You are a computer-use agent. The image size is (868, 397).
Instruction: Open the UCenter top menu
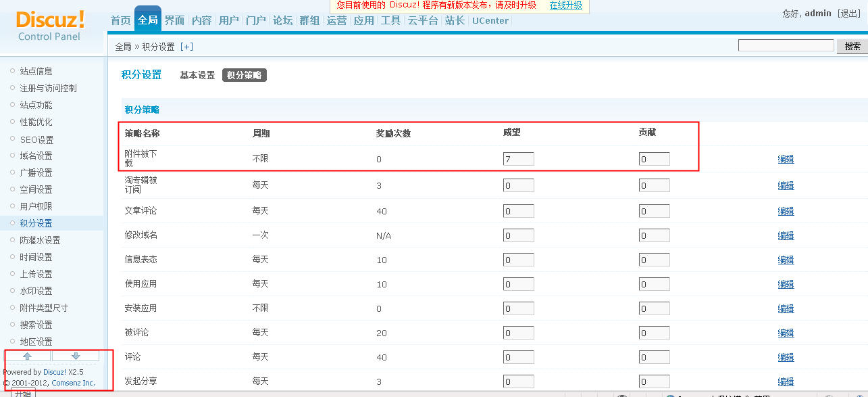[x=490, y=20]
